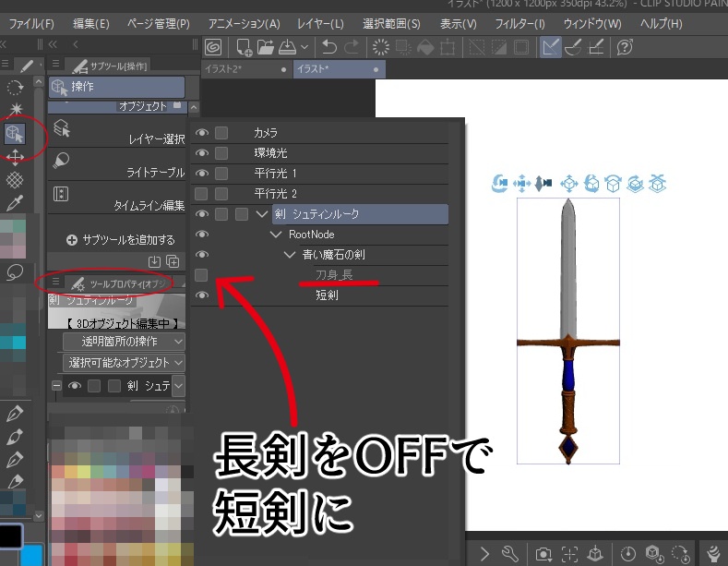
Task: Open CLIP STUDIO help question icon
Action: (x=625, y=47)
